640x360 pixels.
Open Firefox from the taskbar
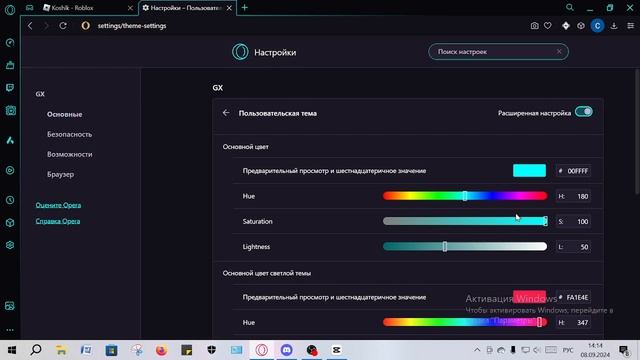[x=161, y=350]
